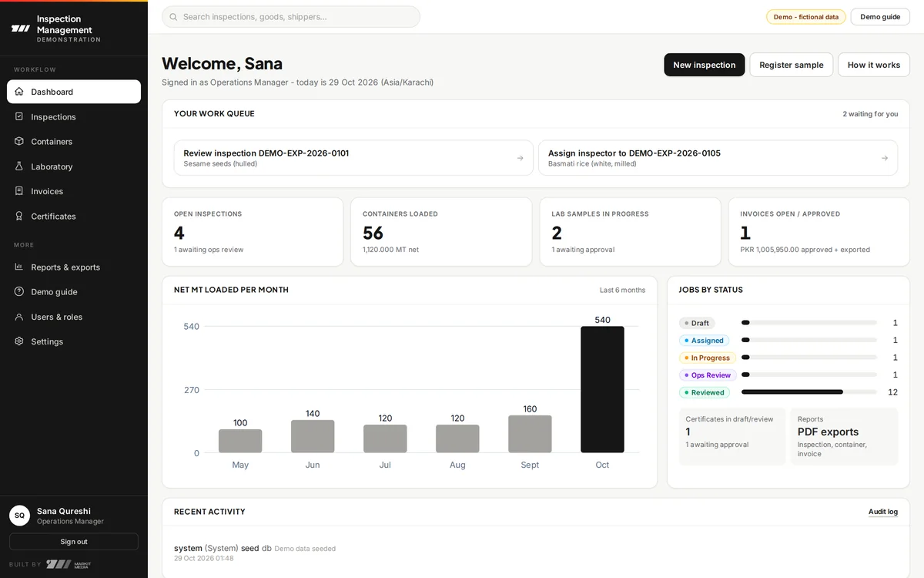
Task: Click the Settings gear icon
Action: (x=19, y=341)
